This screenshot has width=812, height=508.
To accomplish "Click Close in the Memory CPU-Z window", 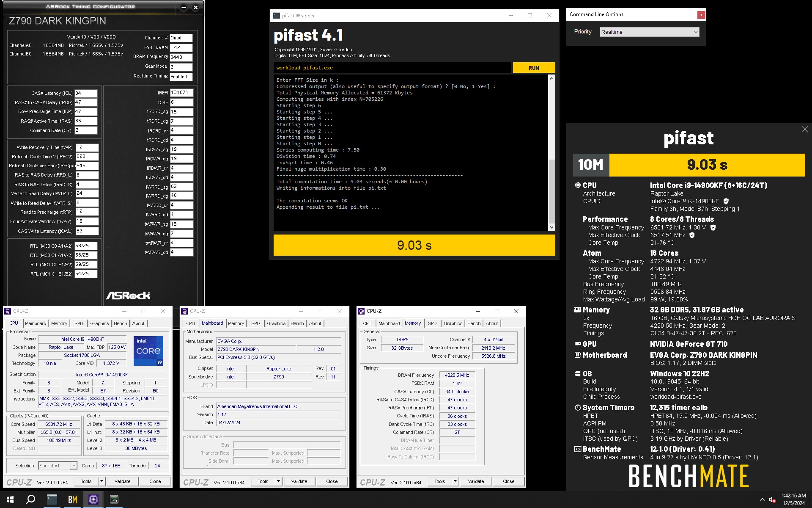I will tap(508, 481).
